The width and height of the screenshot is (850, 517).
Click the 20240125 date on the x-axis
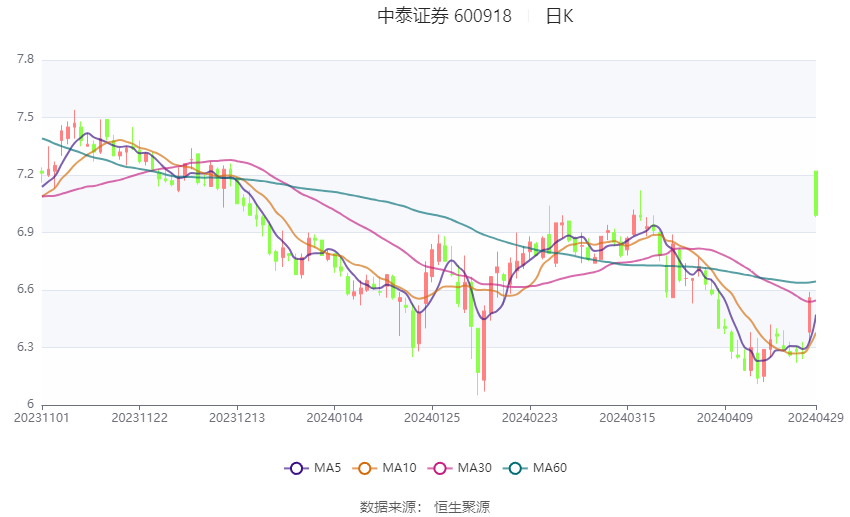tap(431, 416)
